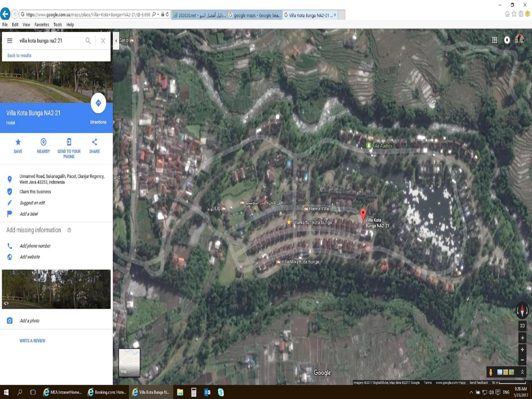This screenshot has width=532, height=399.
Task: Refresh the page from the address bar
Action: click(x=167, y=14)
